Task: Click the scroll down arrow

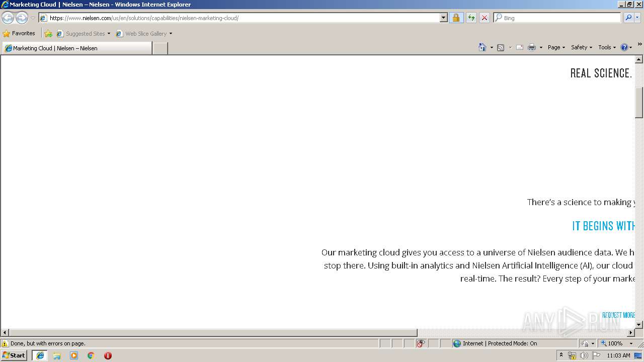Action: [x=639, y=324]
